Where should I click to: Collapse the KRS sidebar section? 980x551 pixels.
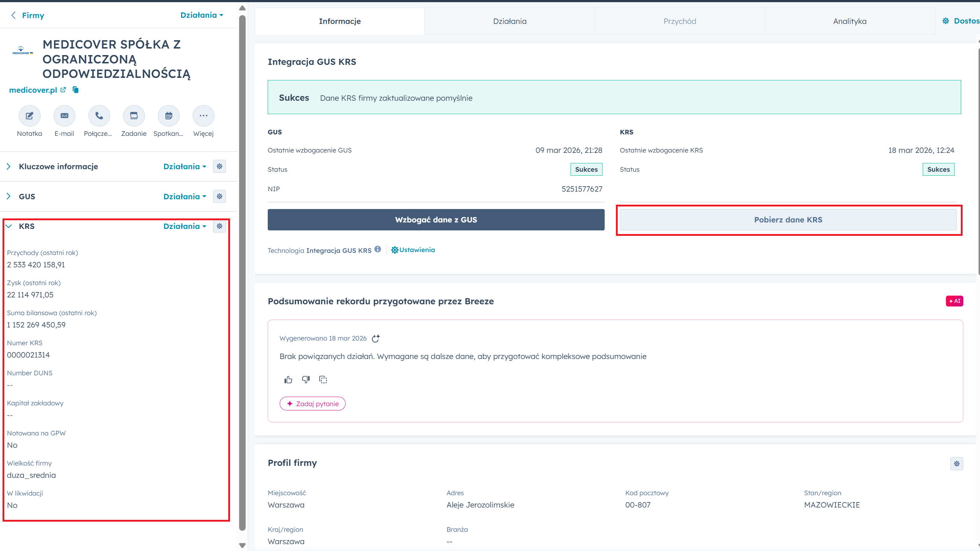(8, 226)
